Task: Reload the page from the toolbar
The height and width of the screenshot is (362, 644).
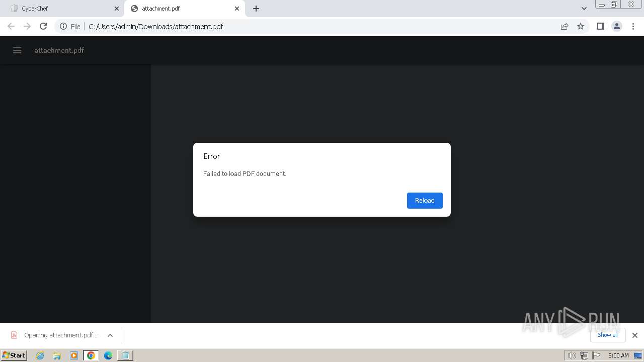Action: pyautogui.click(x=43, y=26)
